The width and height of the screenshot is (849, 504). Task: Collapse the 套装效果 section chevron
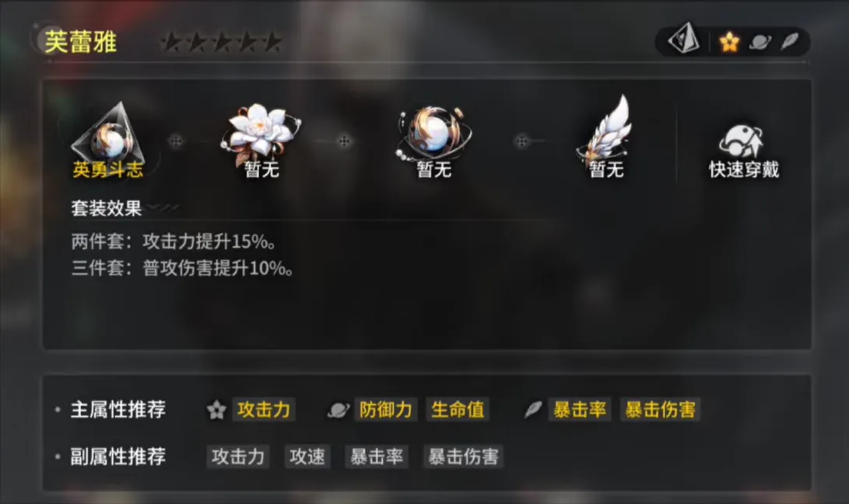163,208
